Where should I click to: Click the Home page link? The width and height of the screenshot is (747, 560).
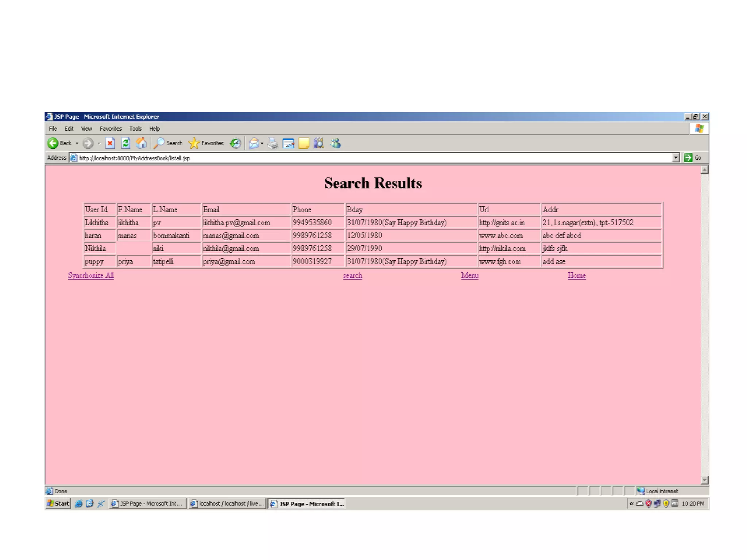click(576, 275)
